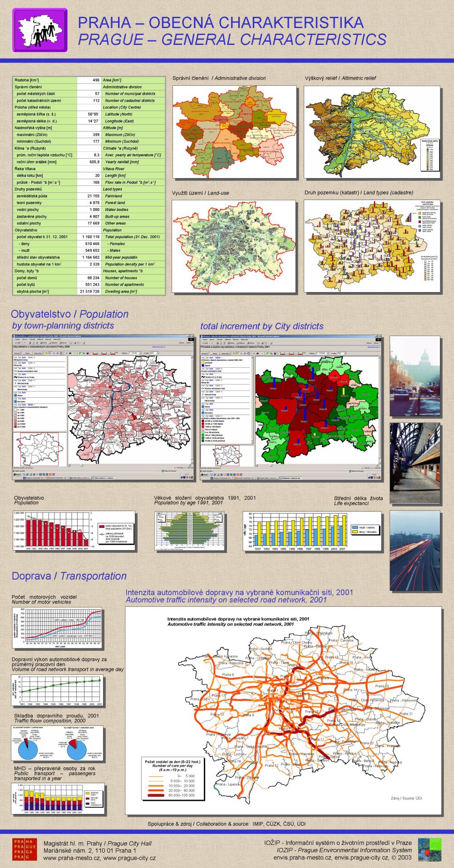Open the Life expectancy bar chart
Screen dimensions: 454x868
[313, 531]
